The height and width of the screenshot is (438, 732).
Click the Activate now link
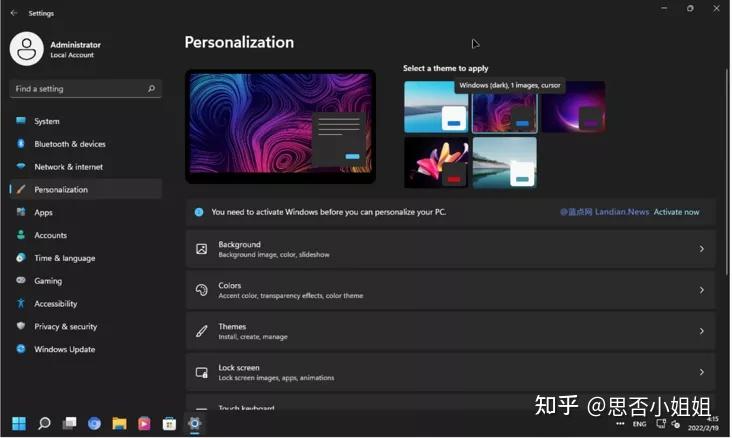coord(676,212)
